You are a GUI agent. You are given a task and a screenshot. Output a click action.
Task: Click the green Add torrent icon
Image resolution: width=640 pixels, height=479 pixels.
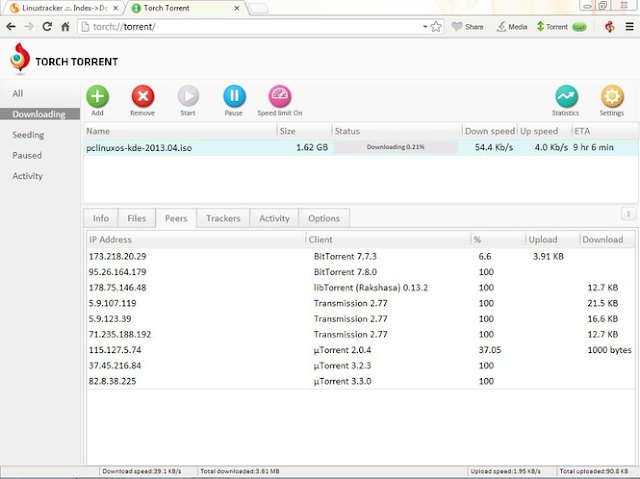click(x=97, y=96)
